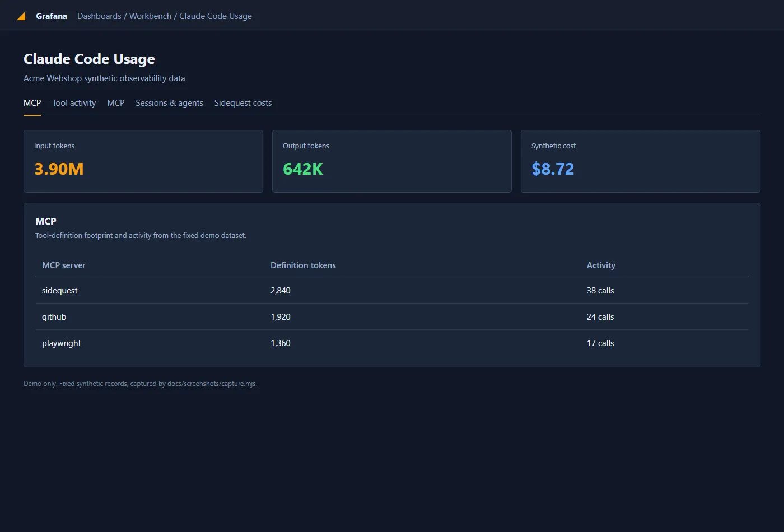Select the github server row
The height and width of the screenshot is (532, 784).
392,317
